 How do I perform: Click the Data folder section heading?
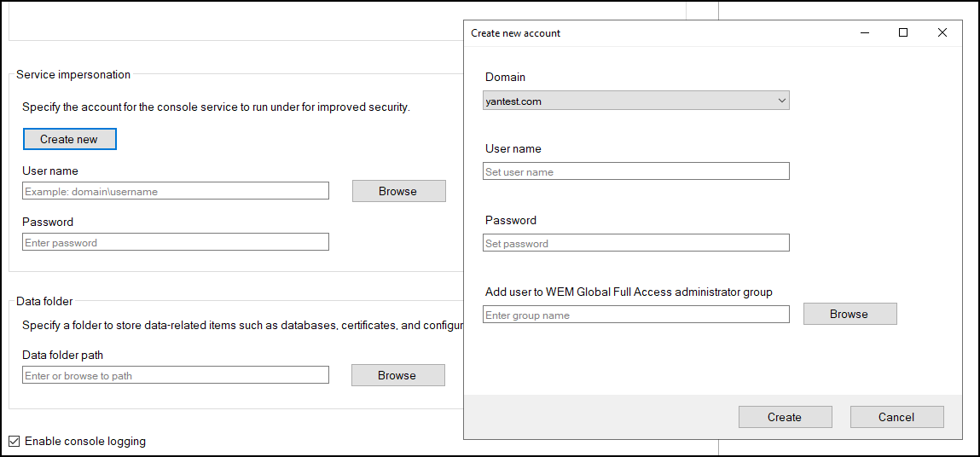pos(44,301)
